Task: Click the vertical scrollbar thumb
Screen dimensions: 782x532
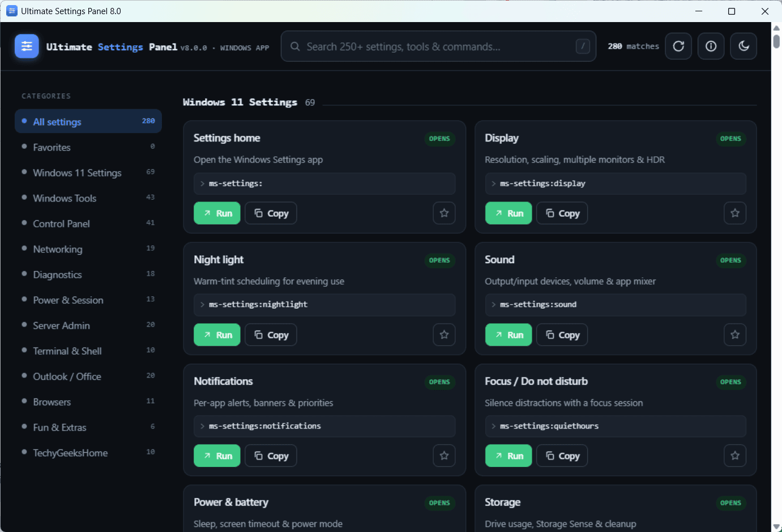Action: [x=776, y=41]
